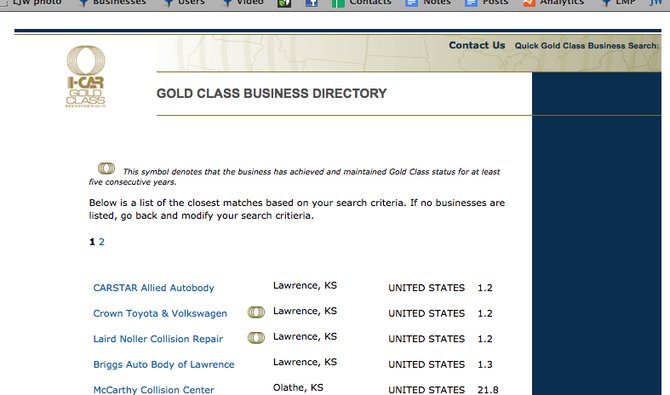Open the Analytics bookmark icon

point(529,3)
